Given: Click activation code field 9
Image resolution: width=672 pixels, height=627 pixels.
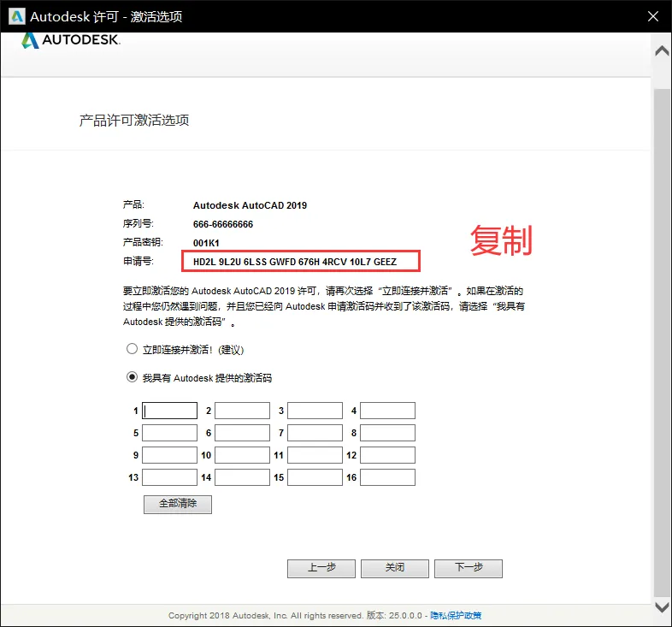Looking at the screenshot, I should click(x=170, y=455).
